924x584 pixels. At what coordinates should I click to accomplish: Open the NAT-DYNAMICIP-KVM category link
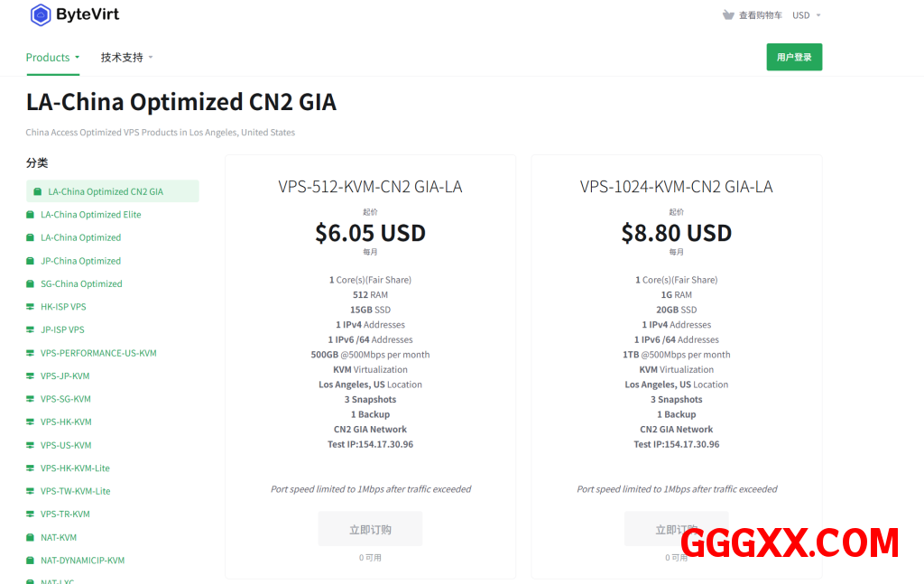[82, 561]
